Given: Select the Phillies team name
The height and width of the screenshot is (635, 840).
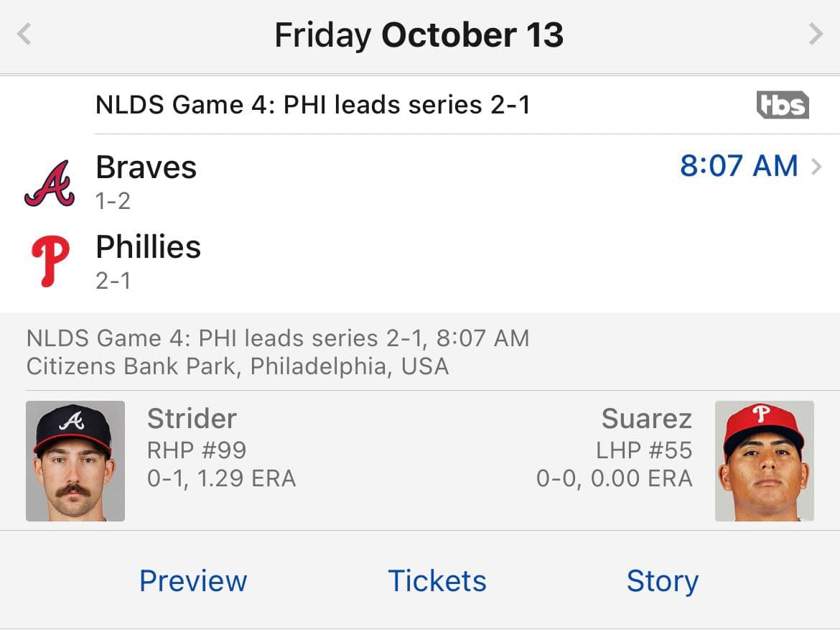Looking at the screenshot, I should click(x=149, y=247).
